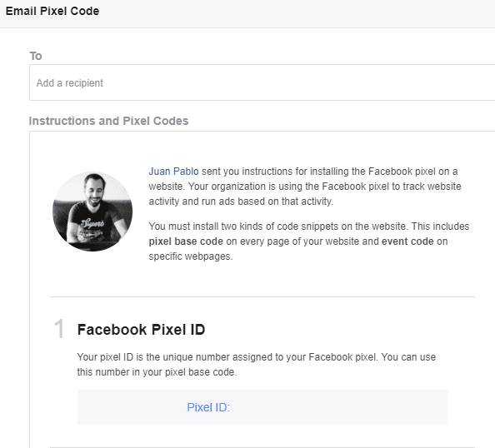
Task: Click the line 'activity and run ads based on that activity.'
Action: [x=241, y=202]
